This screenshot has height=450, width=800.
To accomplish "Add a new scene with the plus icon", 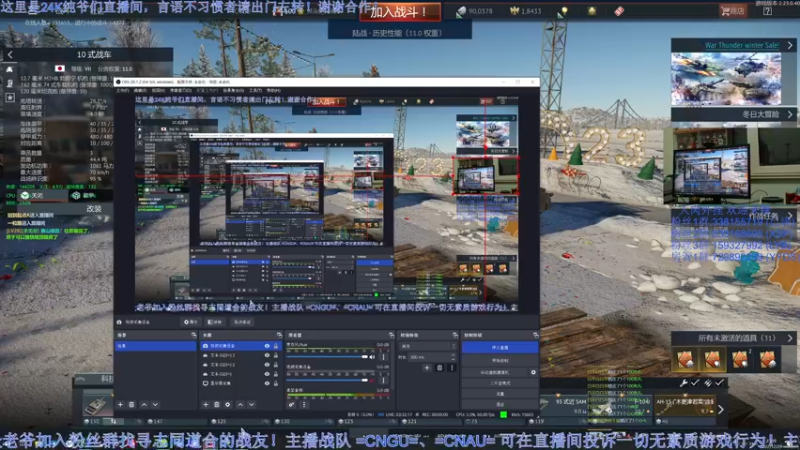I will 120,405.
